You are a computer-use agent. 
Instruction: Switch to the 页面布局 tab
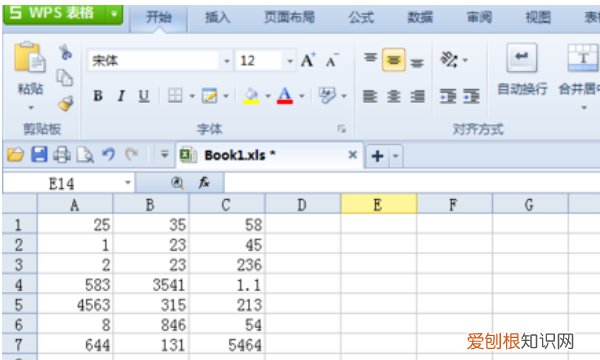coord(289,17)
